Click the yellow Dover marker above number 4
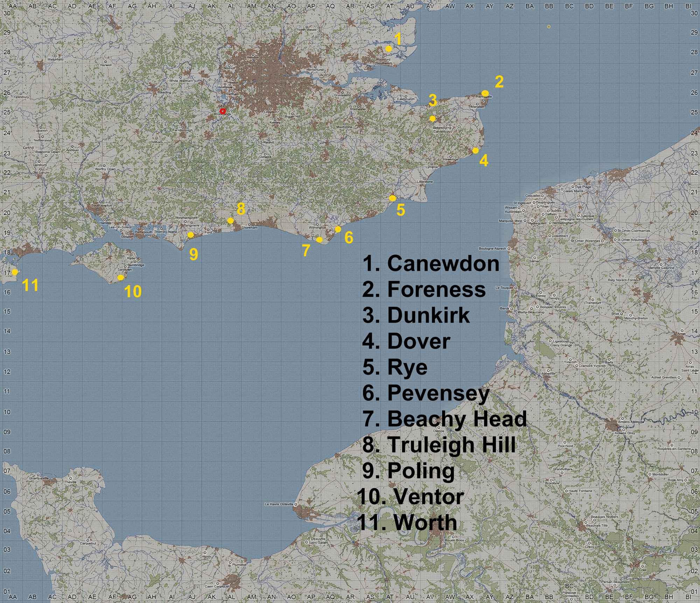 [475, 151]
